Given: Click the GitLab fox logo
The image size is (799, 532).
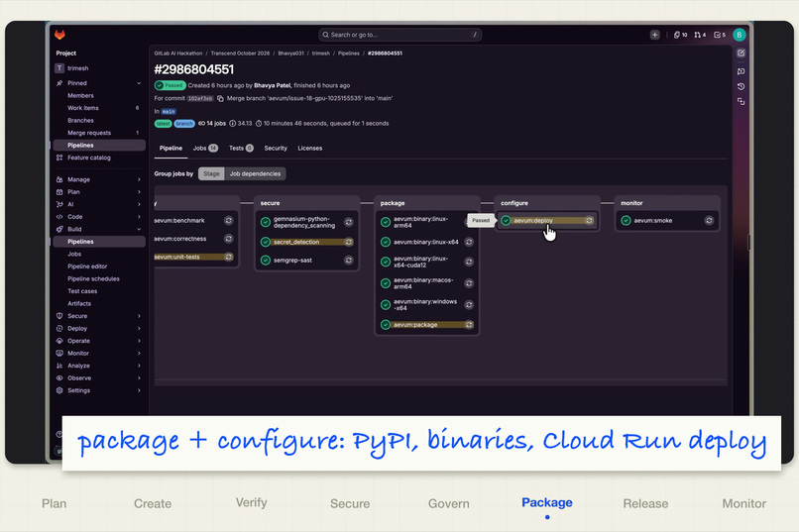Looking at the screenshot, I should [x=59, y=35].
